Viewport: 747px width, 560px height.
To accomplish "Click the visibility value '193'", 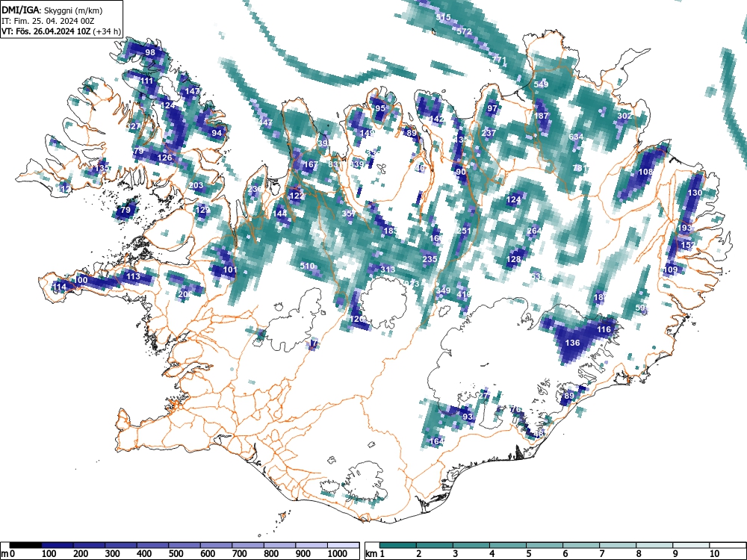I will pos(684,228).
